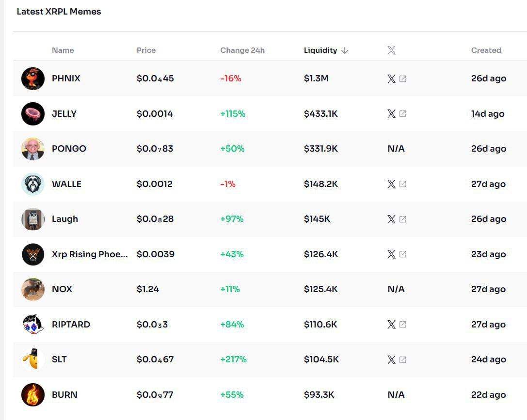Sort the table by Change 24h

(x=242, y=50)
